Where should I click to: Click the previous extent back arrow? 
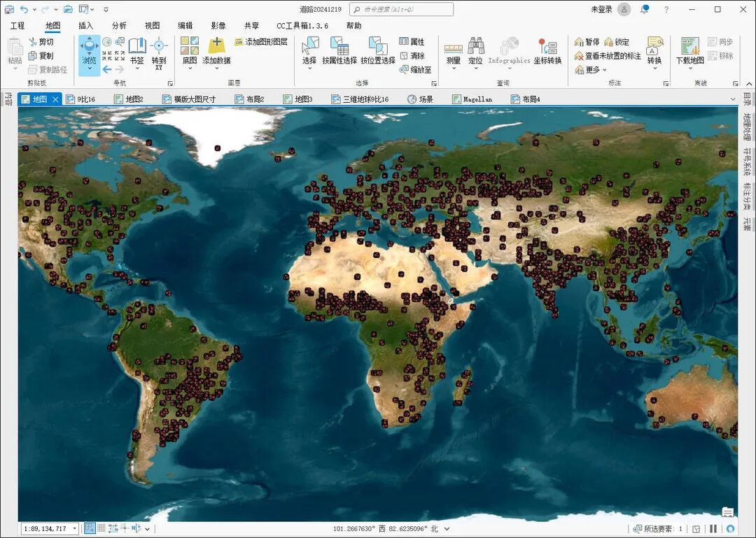coord(107,69)
